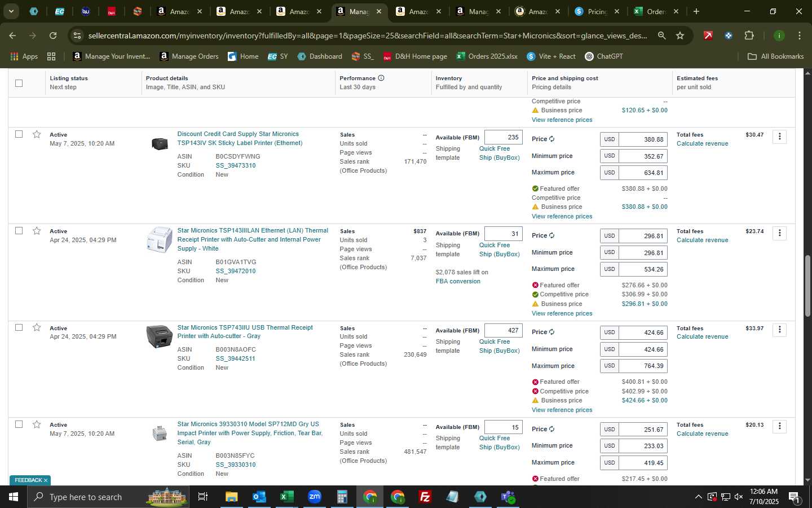
Task: Edit available quantity field showing 427
Action: point(503,330)
